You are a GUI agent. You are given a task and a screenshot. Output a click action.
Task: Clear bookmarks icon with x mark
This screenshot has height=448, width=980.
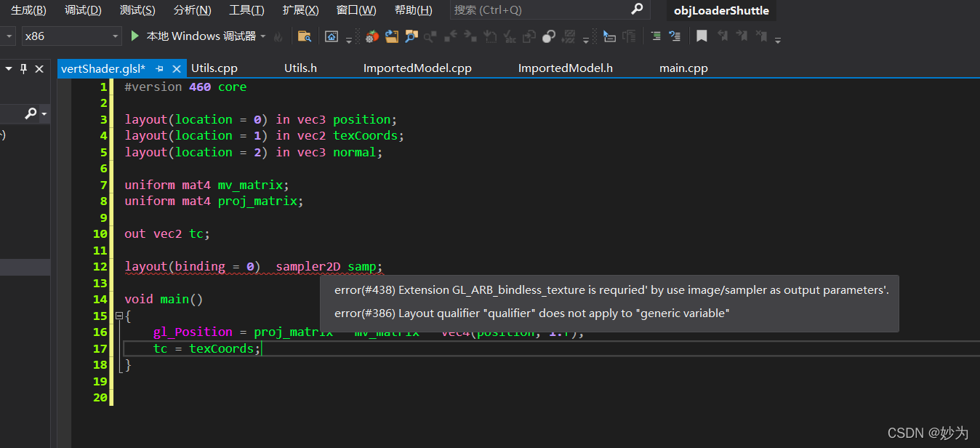pyautogui.click(x=761, y=36)
